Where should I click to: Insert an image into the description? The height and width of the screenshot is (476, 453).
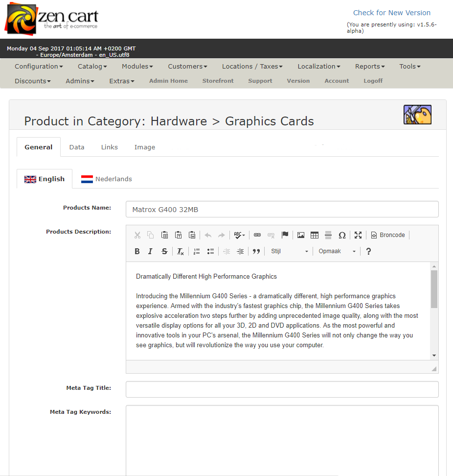[x=300, y=235]
